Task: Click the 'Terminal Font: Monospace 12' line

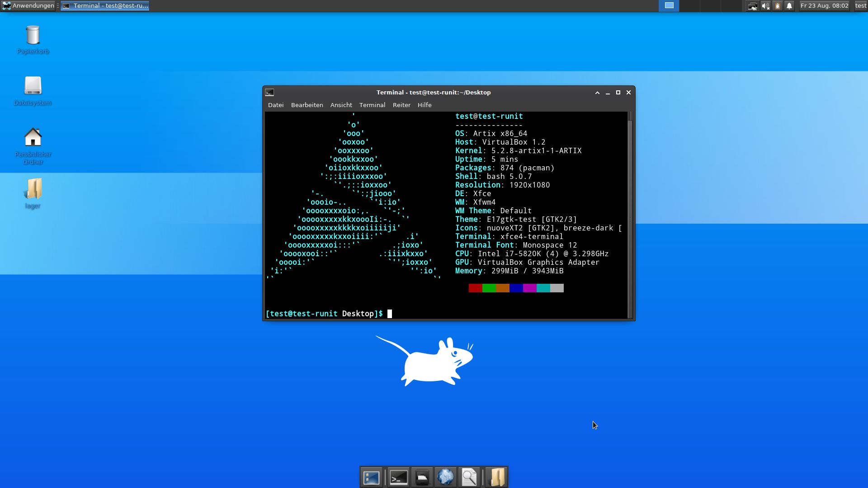Action: (x=516, y=245)
